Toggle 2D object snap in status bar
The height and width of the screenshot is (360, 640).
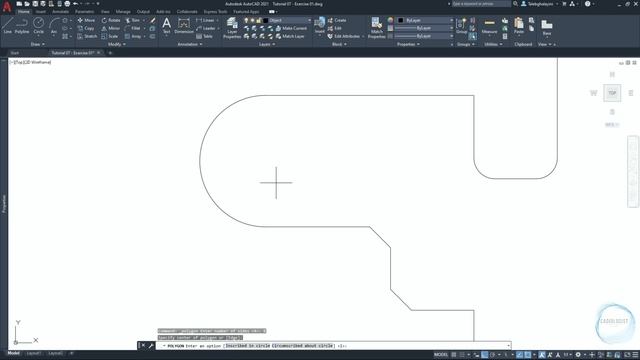click(x=528, y=355)
